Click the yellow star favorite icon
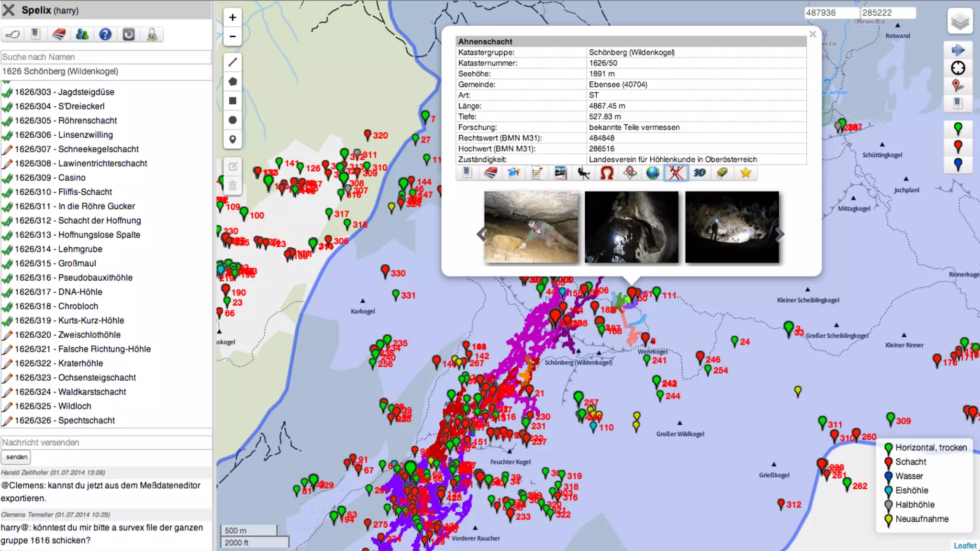Screen dimensions: 980x551 coord(746,173)
